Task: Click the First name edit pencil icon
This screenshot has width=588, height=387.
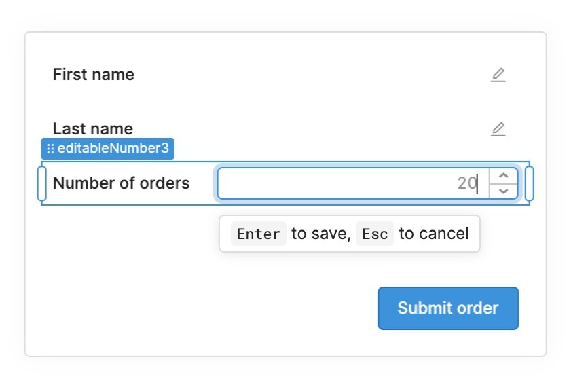Action: click(498, 75)
